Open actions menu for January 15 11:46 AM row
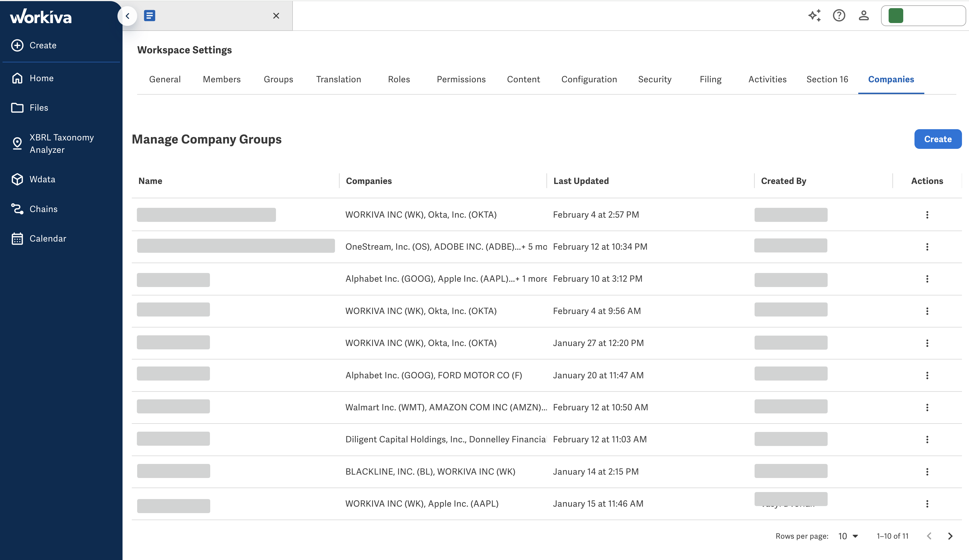969x560 pixels. [x=927, y=504]
